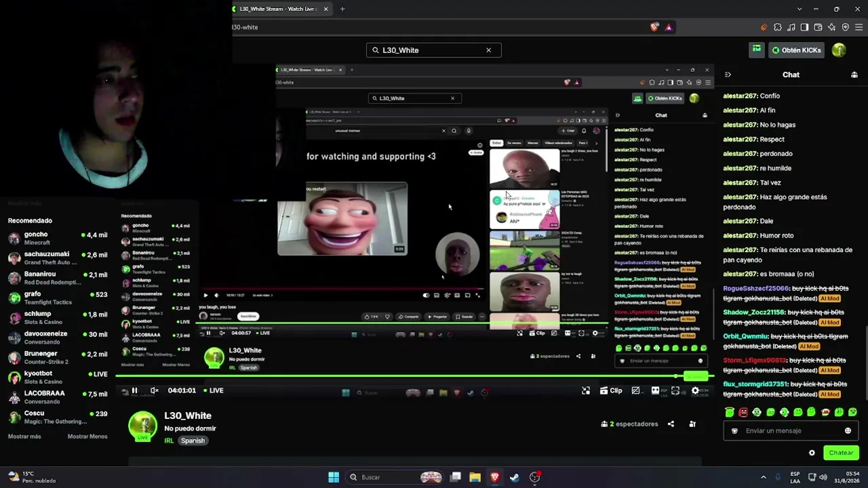The height and width of the screenshot is (488, 868).
Task: Open Brave Shields icon in address bar
Action: point(654,27)
